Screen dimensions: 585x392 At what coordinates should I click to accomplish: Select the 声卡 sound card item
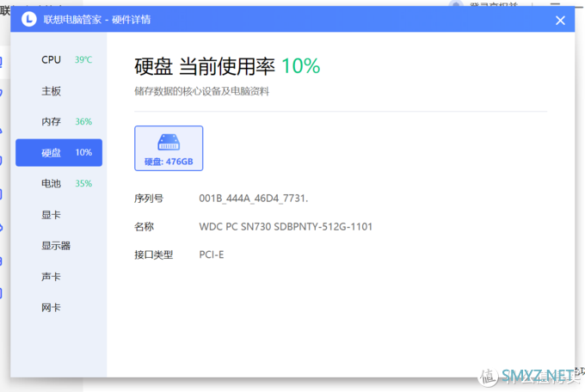pyautogui.click(x=59, y=276)
